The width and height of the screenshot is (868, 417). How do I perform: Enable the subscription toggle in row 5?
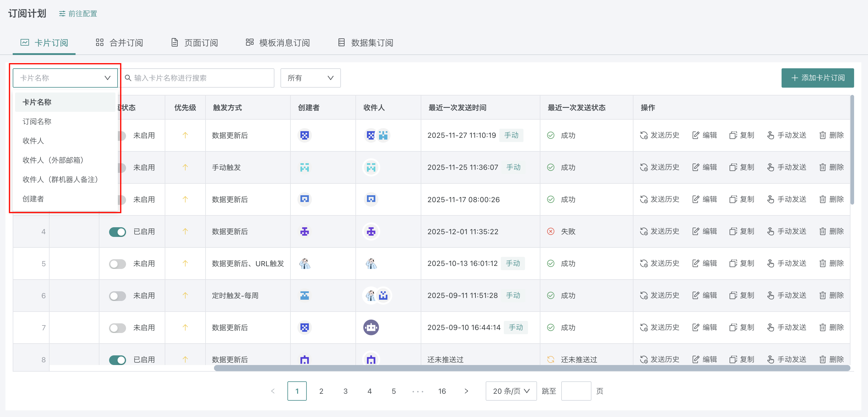pyautogui.click(x=117, y=264)
